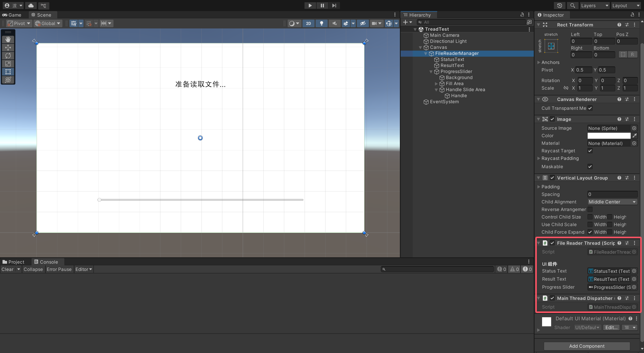Open Layers dropdown
Screen dimensions: 644x353
594,6
